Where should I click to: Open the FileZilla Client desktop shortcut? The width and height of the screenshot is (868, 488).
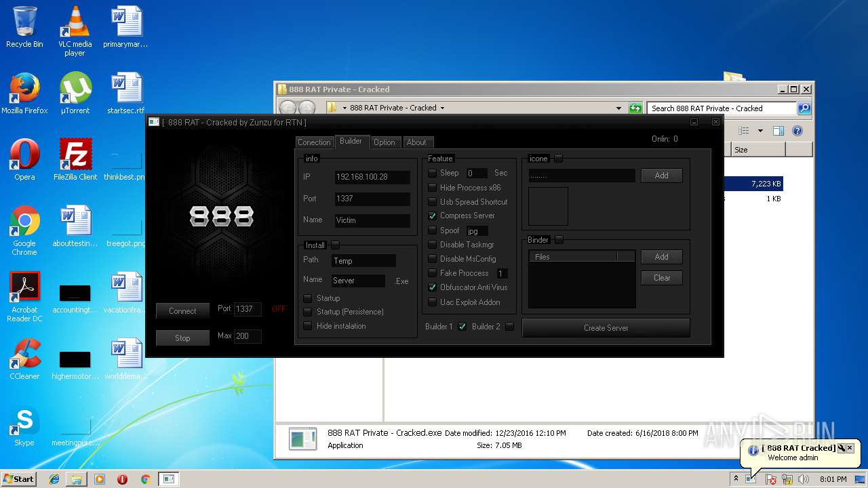coord(75,160)
